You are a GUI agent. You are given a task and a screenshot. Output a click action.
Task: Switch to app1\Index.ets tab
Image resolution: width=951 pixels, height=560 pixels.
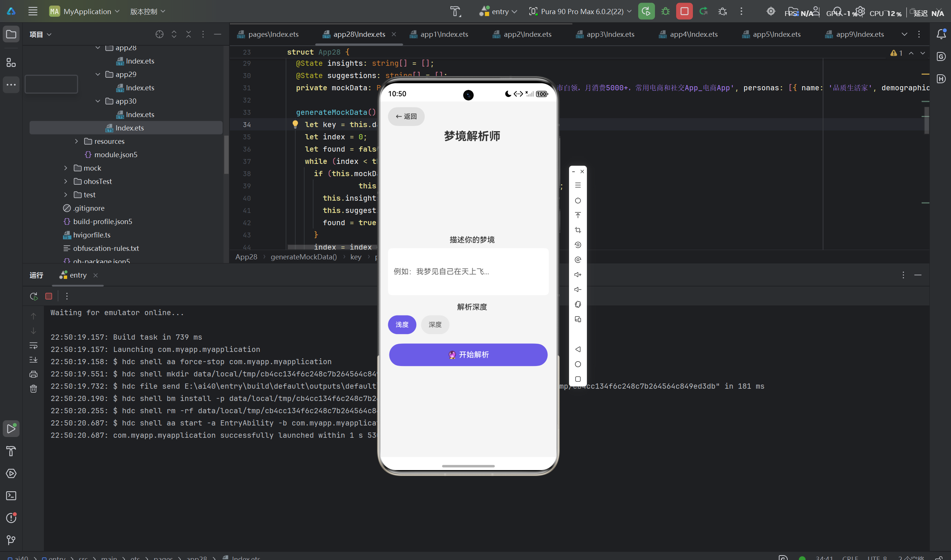(x=439, y=34)
